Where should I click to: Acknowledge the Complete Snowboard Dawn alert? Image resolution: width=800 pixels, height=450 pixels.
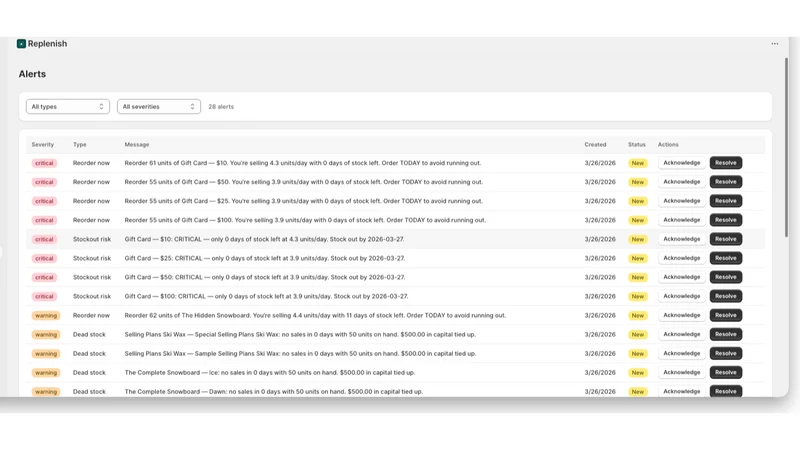pyautogui.click(x=682, y=391)
